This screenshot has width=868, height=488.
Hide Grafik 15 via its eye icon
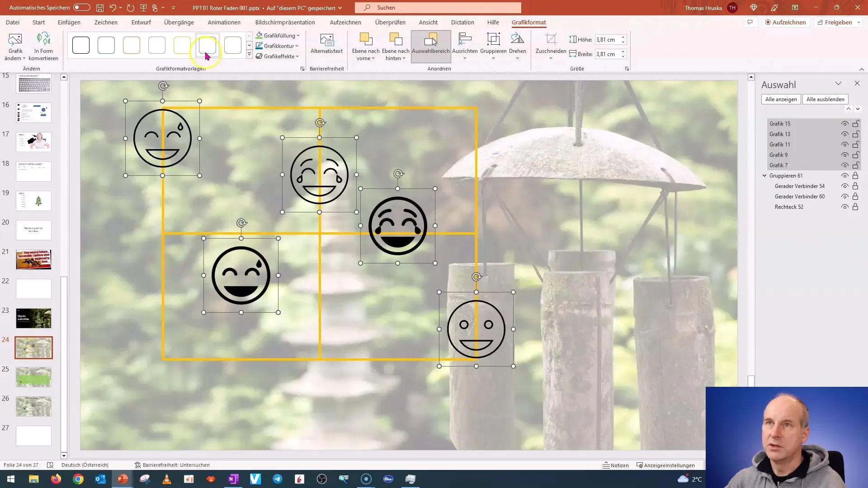coord(844,124)
